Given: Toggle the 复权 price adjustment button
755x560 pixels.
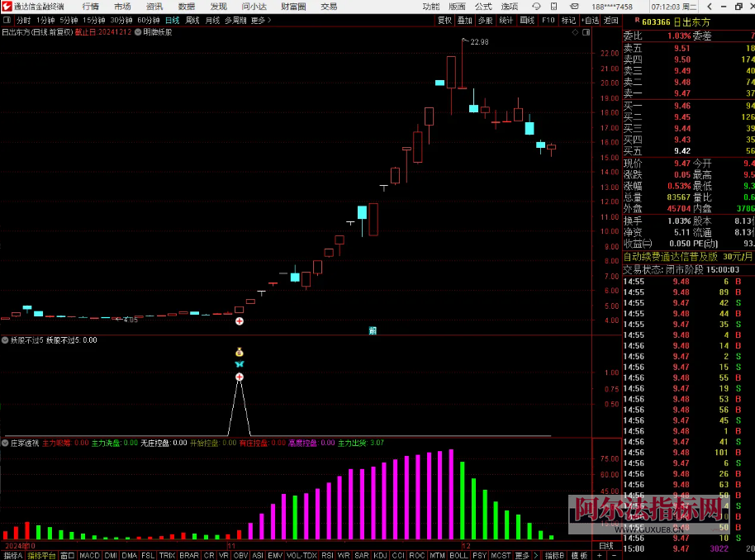Looking at the screenshot, I should pos(444,20).
